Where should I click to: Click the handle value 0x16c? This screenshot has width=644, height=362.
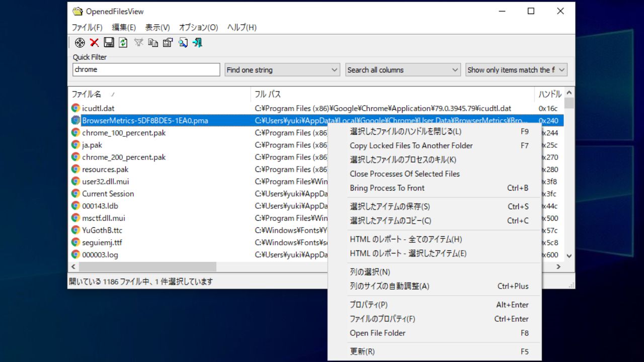click(548, 108)
